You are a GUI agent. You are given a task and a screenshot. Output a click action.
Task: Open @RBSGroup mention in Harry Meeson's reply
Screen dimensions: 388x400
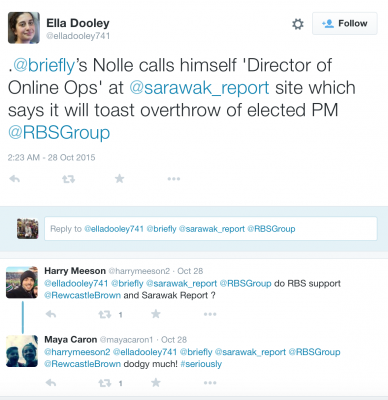(x=245, y=283)
